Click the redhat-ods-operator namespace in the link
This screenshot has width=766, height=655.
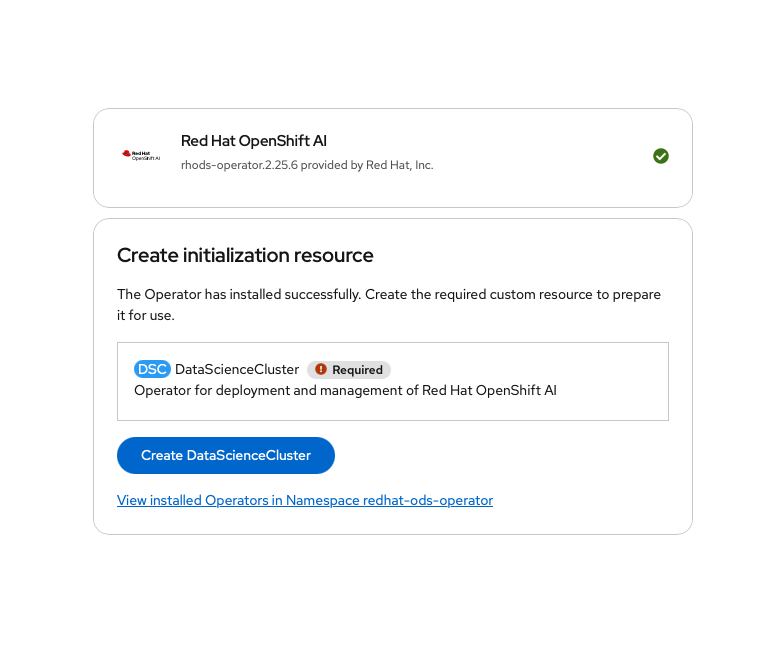[428, 500]
